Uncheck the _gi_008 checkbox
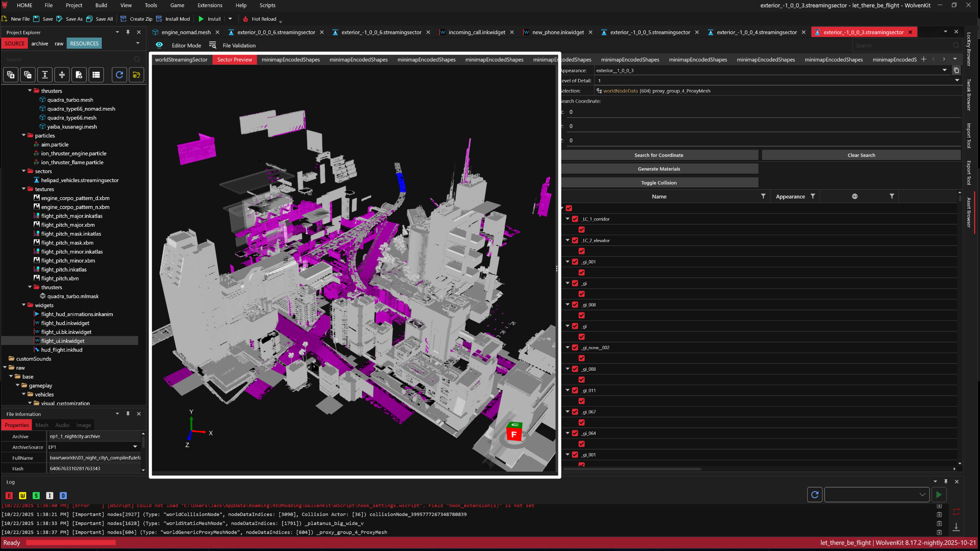The image size is (980, 551). coord(575,304)
